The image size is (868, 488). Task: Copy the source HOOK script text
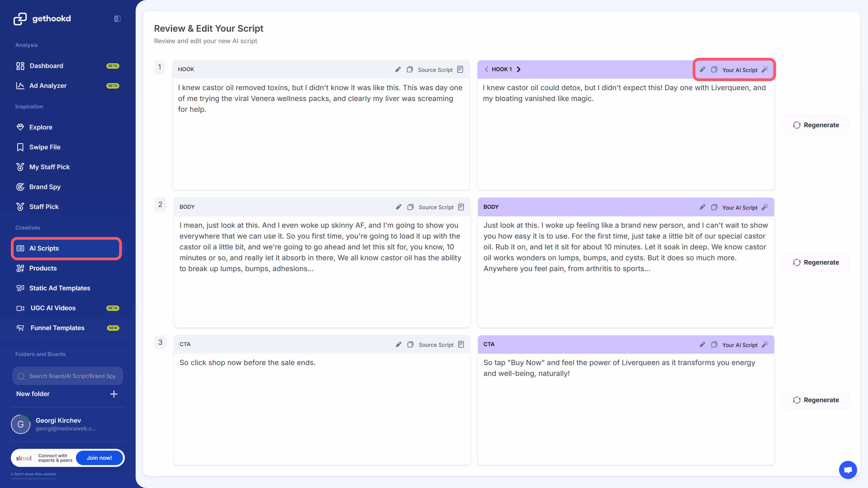point(410,69)
